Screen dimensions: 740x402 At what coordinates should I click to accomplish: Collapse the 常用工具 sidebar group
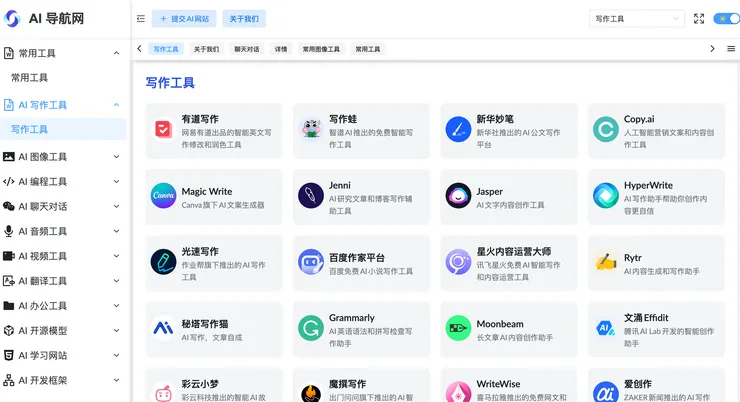coord(63,53)
